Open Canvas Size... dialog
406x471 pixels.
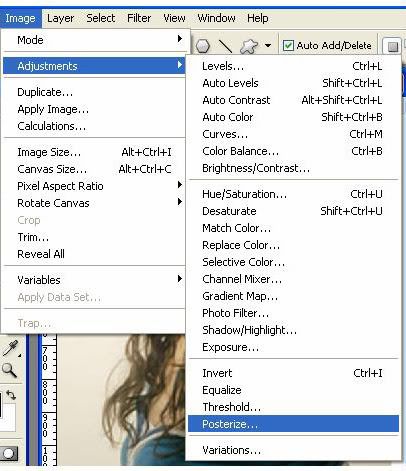click(x=94, y=169)
